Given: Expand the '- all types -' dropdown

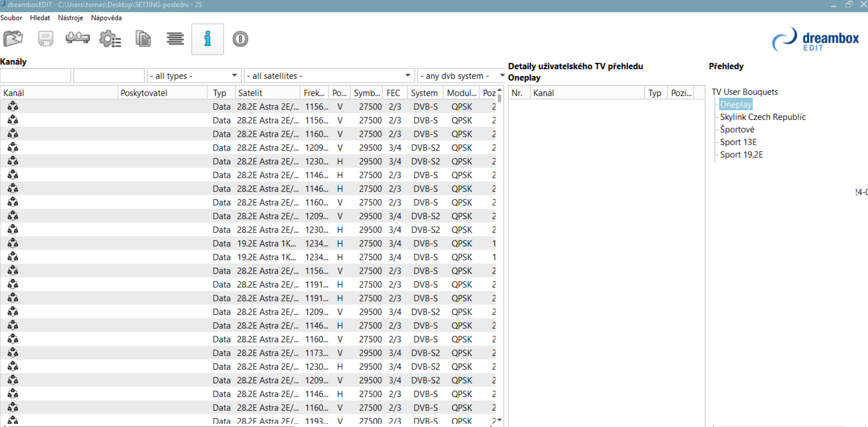Looking at the screenshot, I should [193, 76].
